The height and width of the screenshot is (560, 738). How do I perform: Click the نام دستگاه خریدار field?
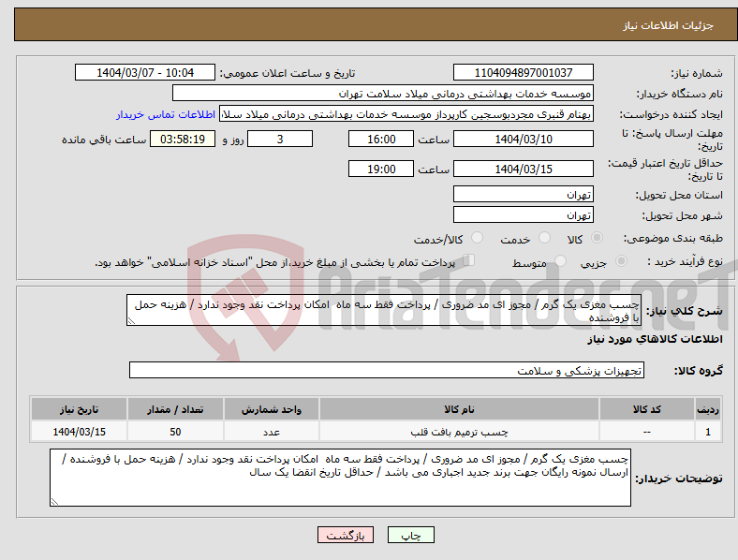coord(383,93)
